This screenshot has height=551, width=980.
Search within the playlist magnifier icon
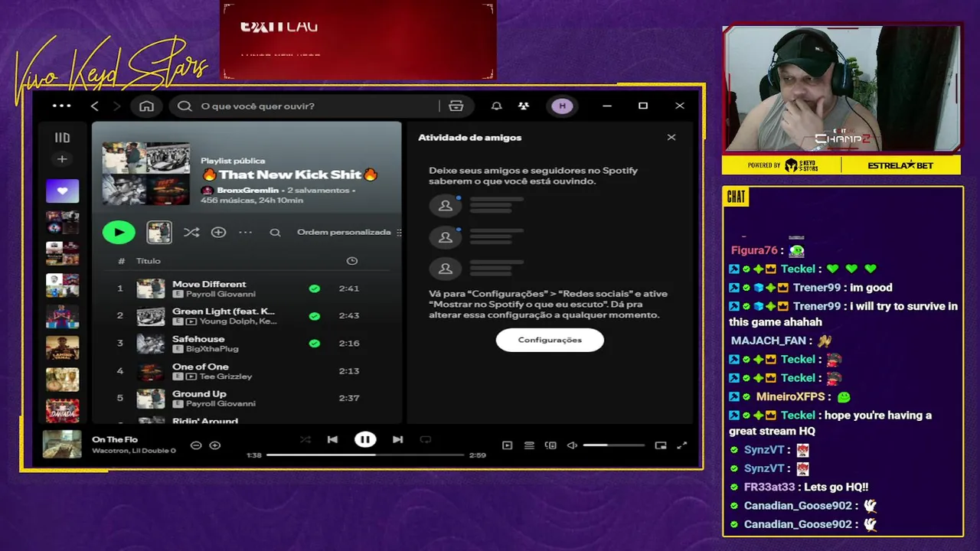[275, 233]
